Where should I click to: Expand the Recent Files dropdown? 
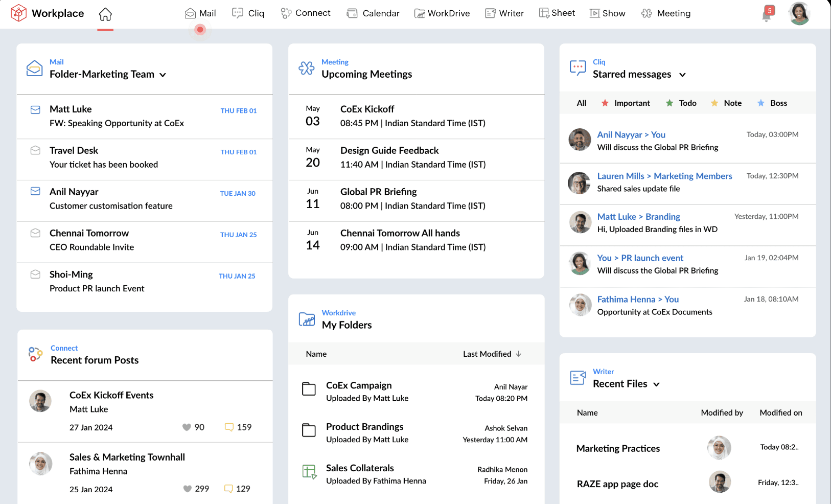pos(657,384)
